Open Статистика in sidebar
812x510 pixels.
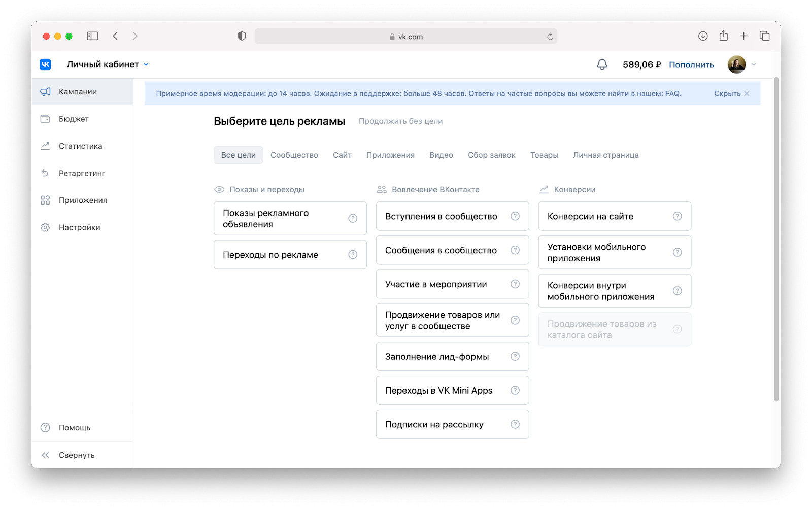[x=80, y=146]
